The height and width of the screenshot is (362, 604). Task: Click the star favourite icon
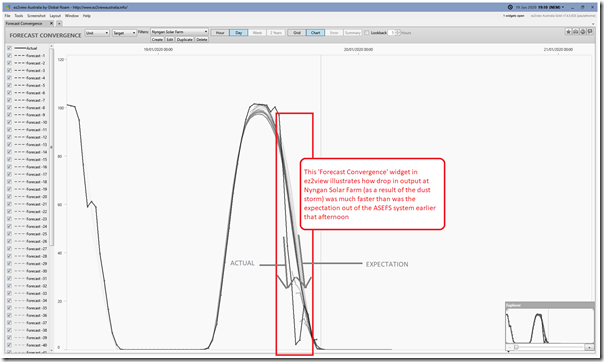coord(568,32)
